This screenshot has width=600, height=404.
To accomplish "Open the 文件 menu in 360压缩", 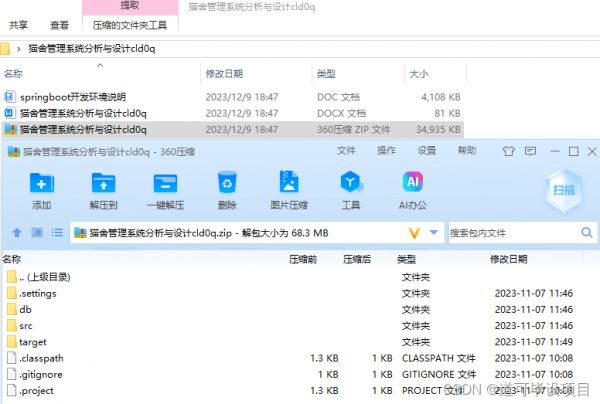I will tap(346, 151).
